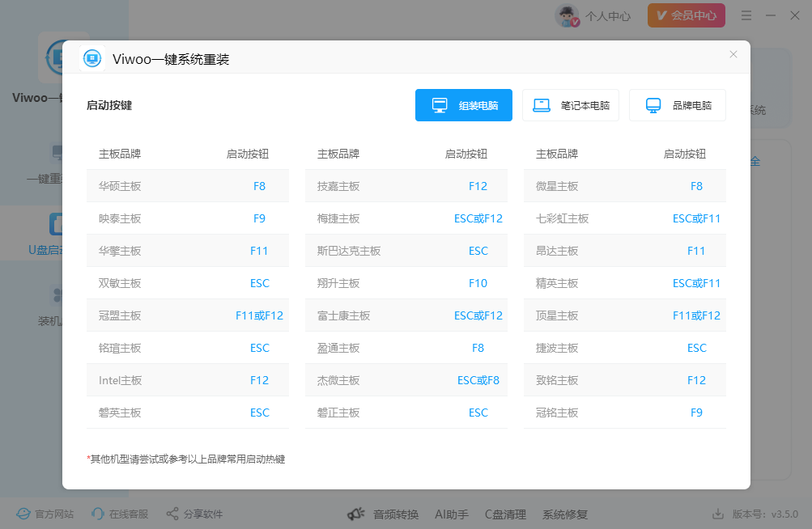This screenshot has height=529, width=812.
Task: Open 个人中心 label
Action: point(608,16)
